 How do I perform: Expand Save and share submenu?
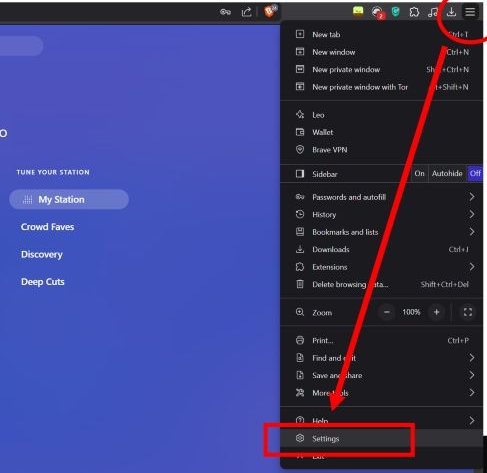381,375
